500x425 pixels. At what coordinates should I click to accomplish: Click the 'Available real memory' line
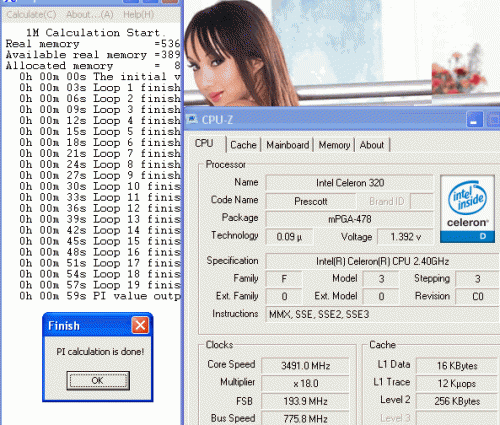(93, 55)
